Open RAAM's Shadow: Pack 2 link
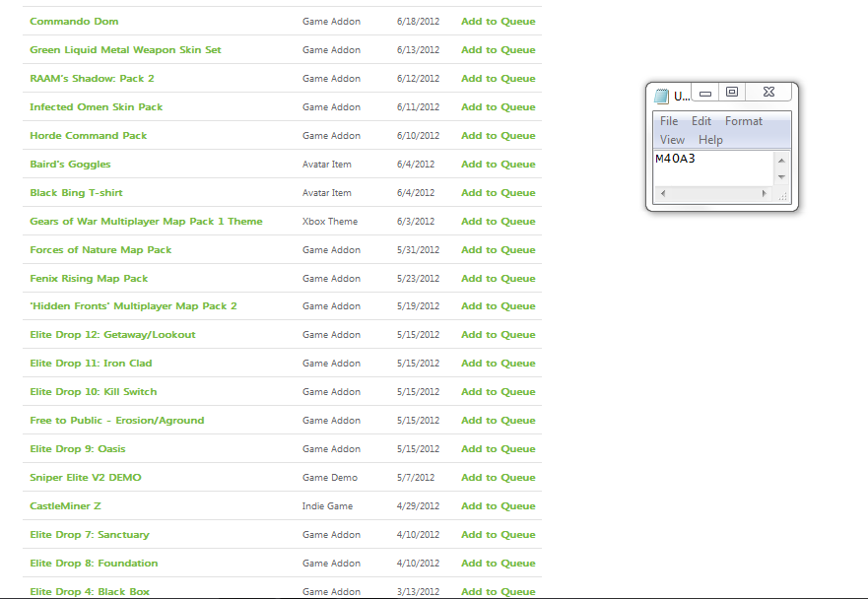The width and height of the screenshot is (868, 599). [x=92, y=79]
